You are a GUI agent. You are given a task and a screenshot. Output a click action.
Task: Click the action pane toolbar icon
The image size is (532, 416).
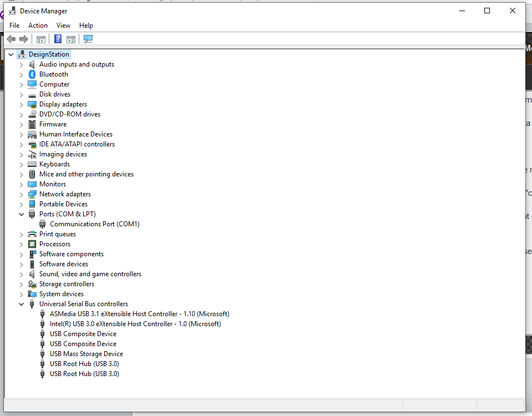coord(71,39)
